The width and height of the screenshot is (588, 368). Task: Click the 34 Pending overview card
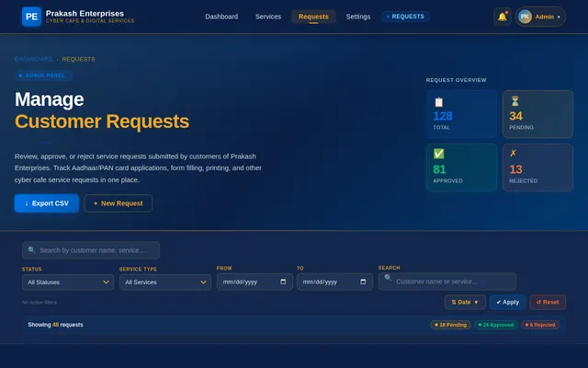[537, 114]
